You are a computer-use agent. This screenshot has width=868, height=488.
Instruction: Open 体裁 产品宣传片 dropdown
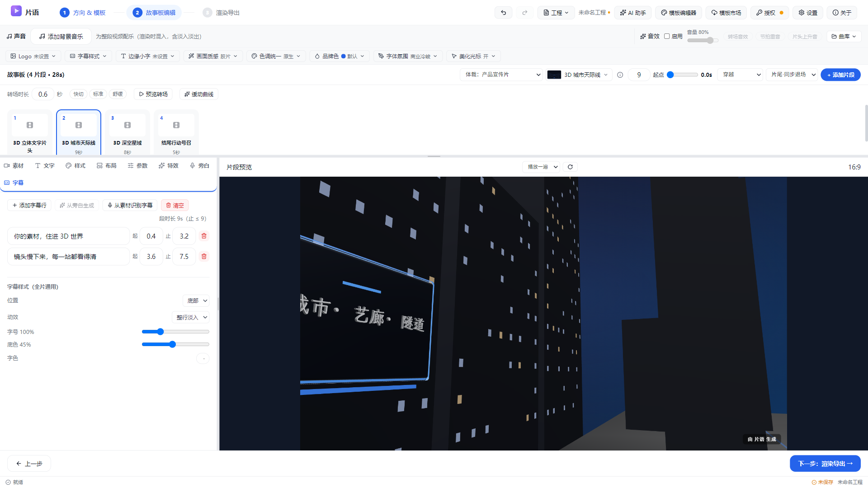point(502,75)
